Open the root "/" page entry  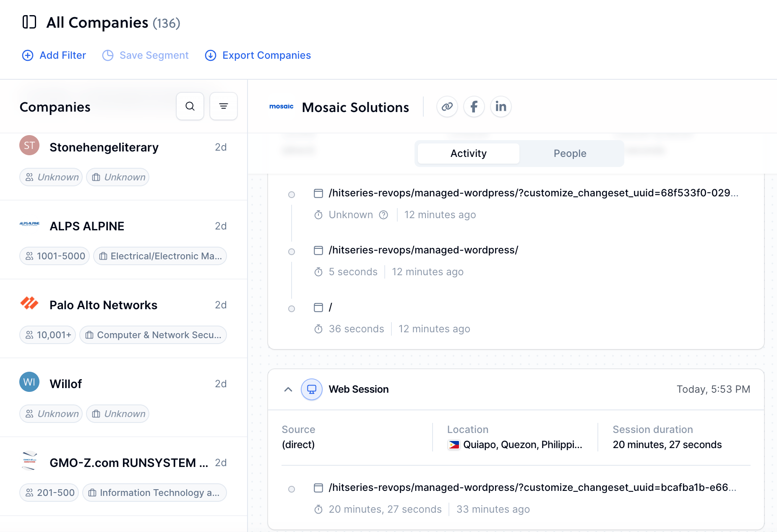coord(331,307)
